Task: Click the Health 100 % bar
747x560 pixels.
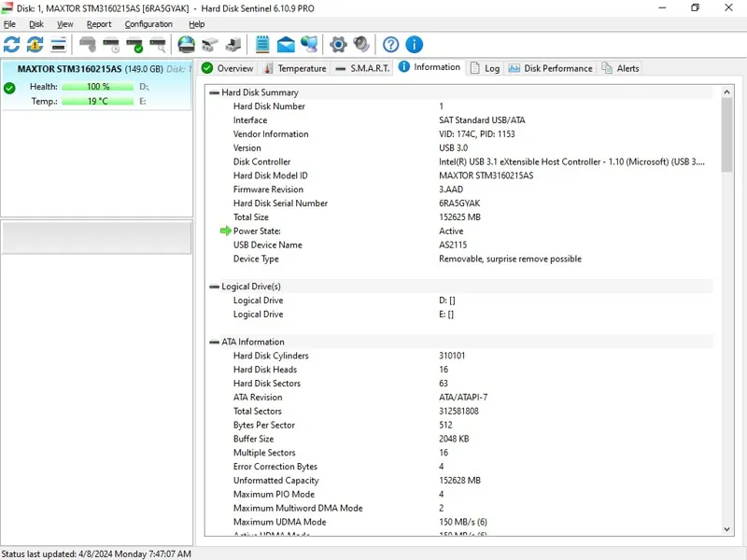Action: point(98,87)
